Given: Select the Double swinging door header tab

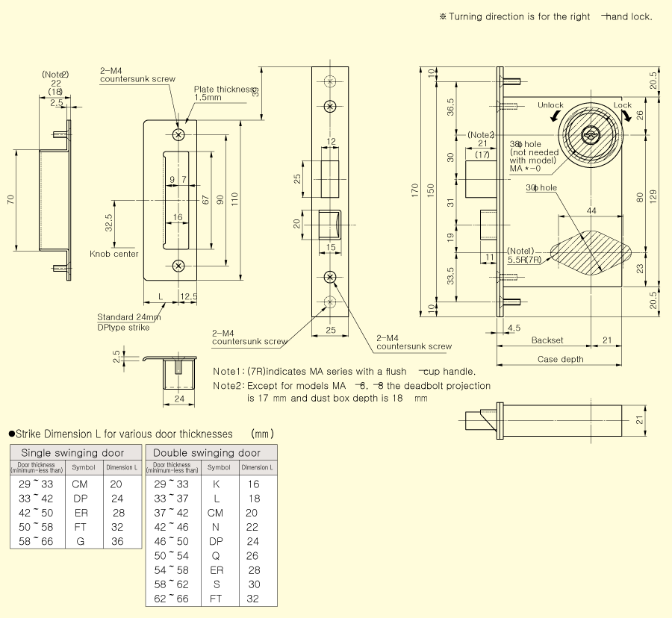Looking at the screenshot, I should pyautogui.click(x=211, y=452).
